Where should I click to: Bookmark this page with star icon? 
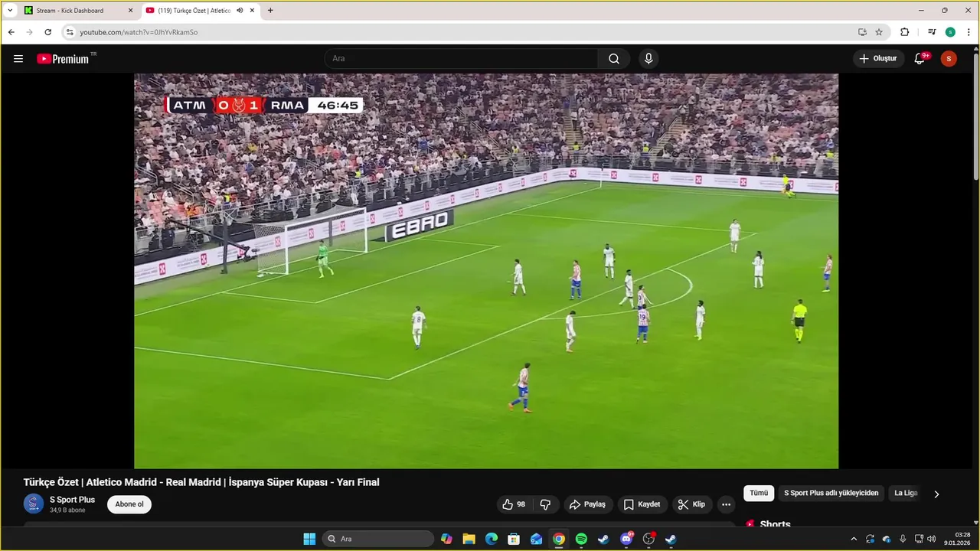tap(879, 32)
